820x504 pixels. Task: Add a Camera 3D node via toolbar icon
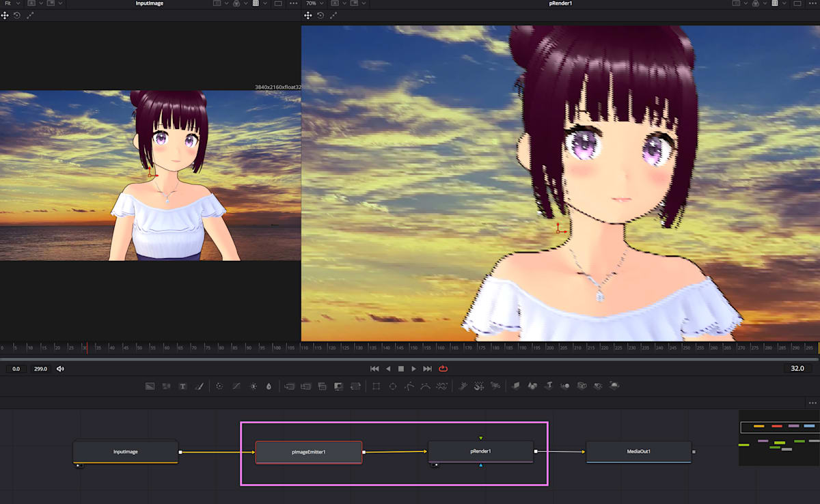(582, 386)
